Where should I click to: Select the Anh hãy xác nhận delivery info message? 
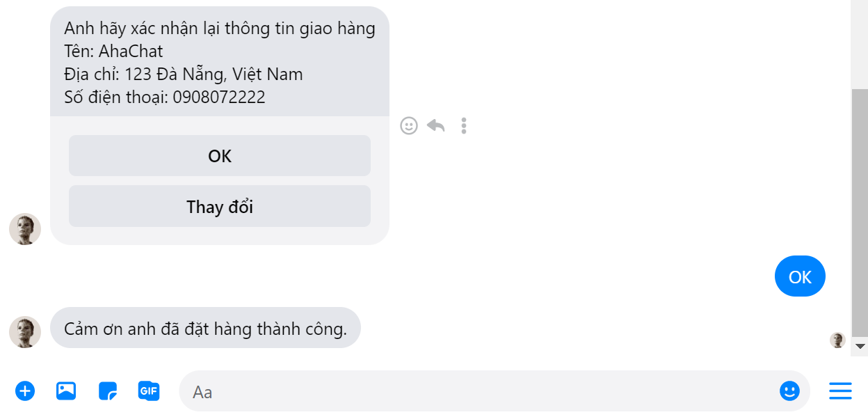220,61
